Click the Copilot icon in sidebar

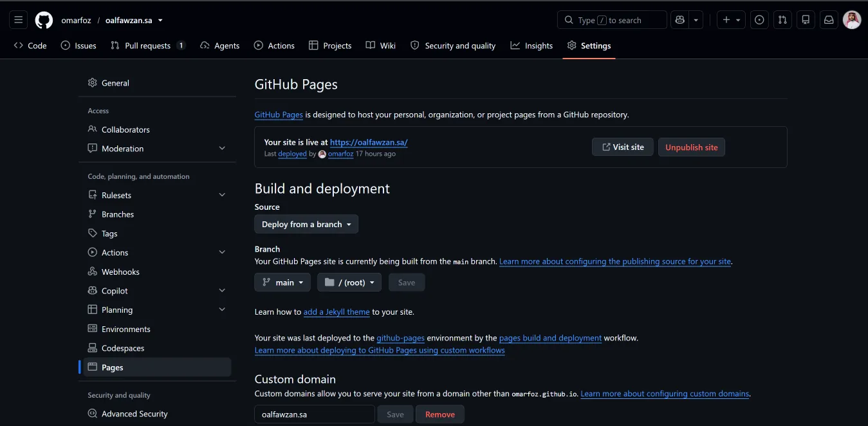tap(93, 291)
